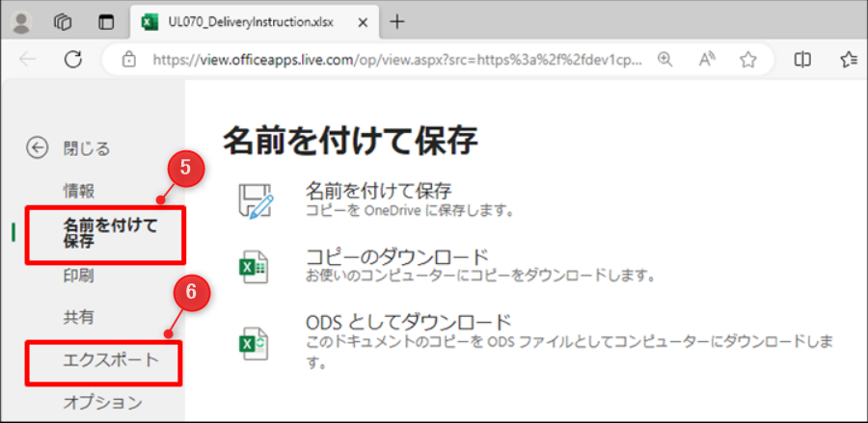Image resolution: width=868 pixels, height=423 pixels.
Task: Open the 共有 sidebar item
Action: coord(79,317)
